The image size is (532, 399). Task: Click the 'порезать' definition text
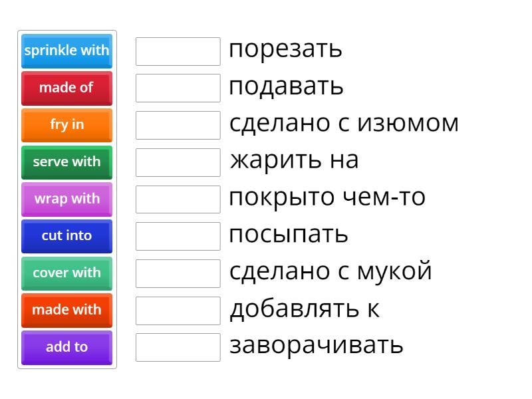point(285,50)
